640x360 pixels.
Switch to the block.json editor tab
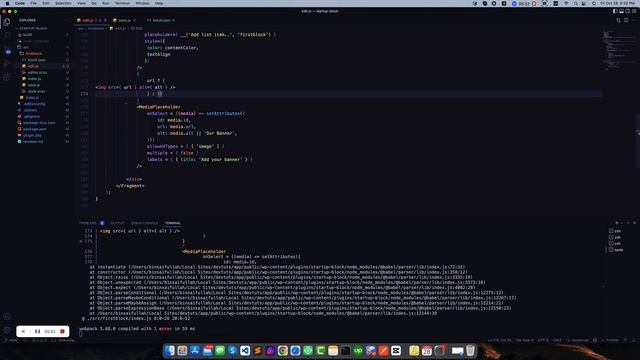[161, 20]
